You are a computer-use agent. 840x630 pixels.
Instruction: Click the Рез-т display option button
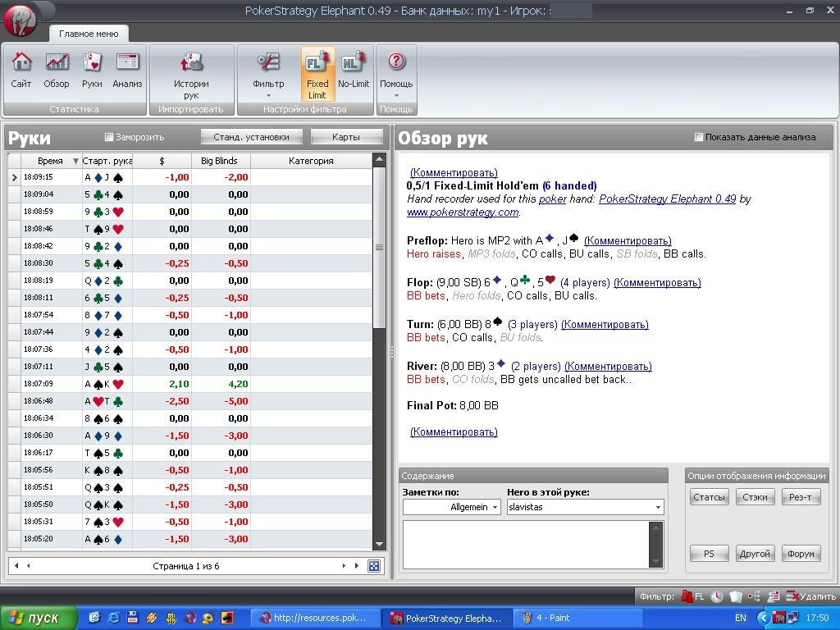801,497
